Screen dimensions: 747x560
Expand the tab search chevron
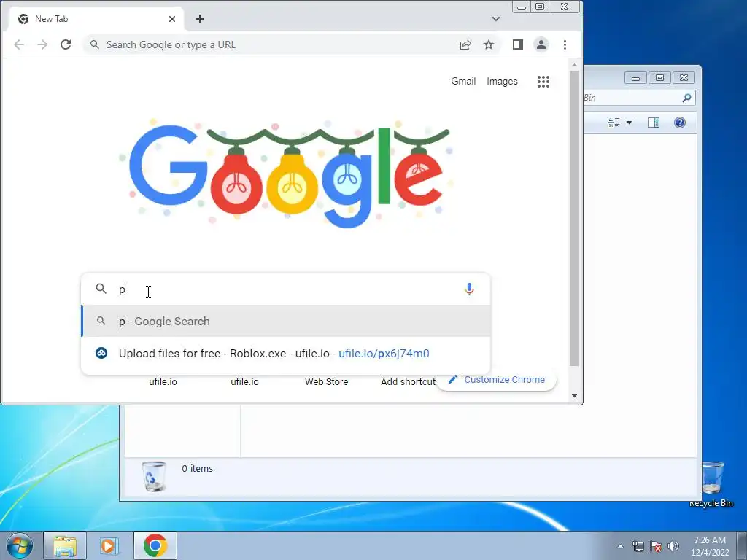point(496,19)
